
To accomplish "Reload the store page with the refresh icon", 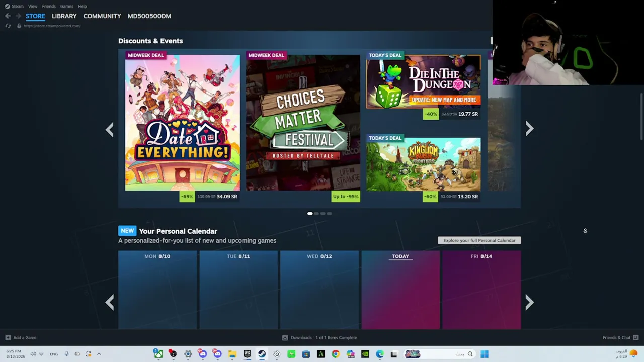I will 8,26.
